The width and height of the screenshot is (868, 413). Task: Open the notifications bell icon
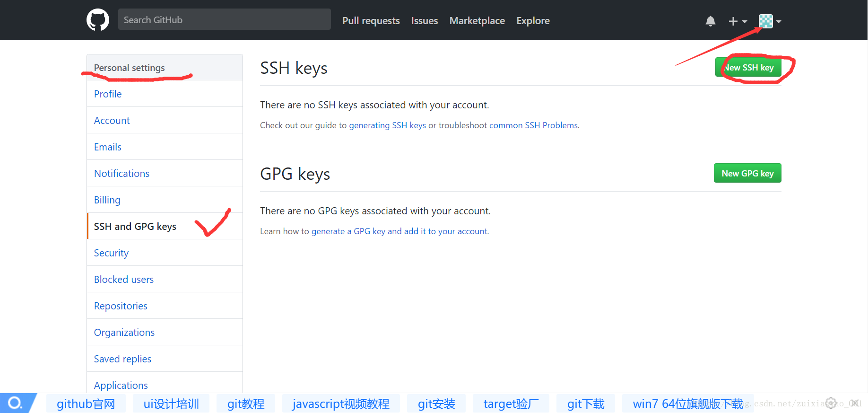pos(710,21)
